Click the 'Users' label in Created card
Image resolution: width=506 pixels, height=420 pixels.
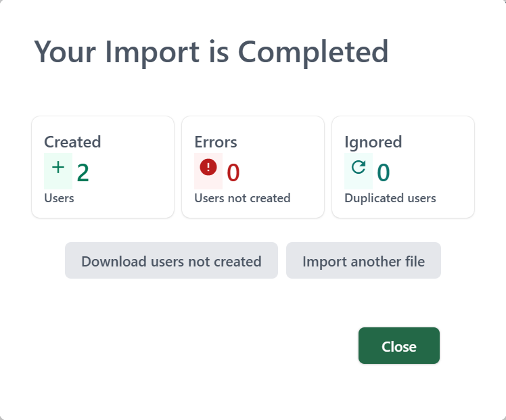coord(59,198)
